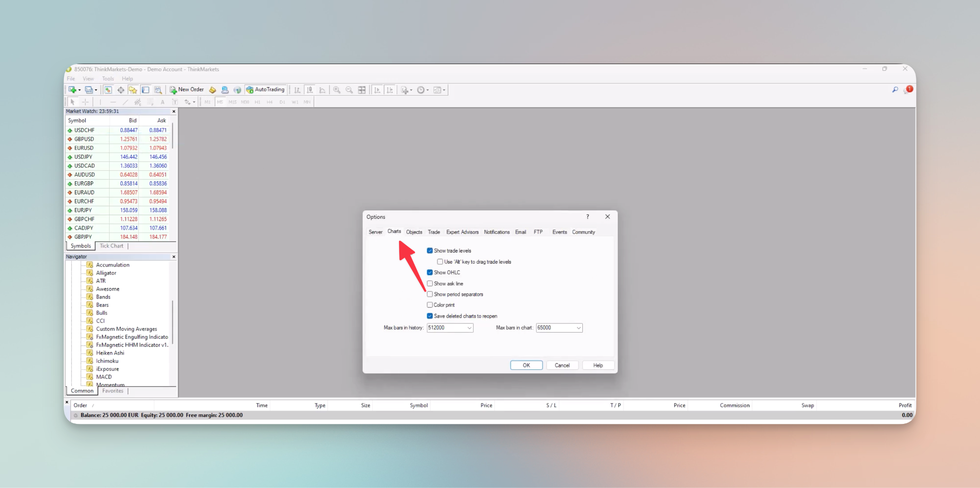Click the OK button

[526, 365]
